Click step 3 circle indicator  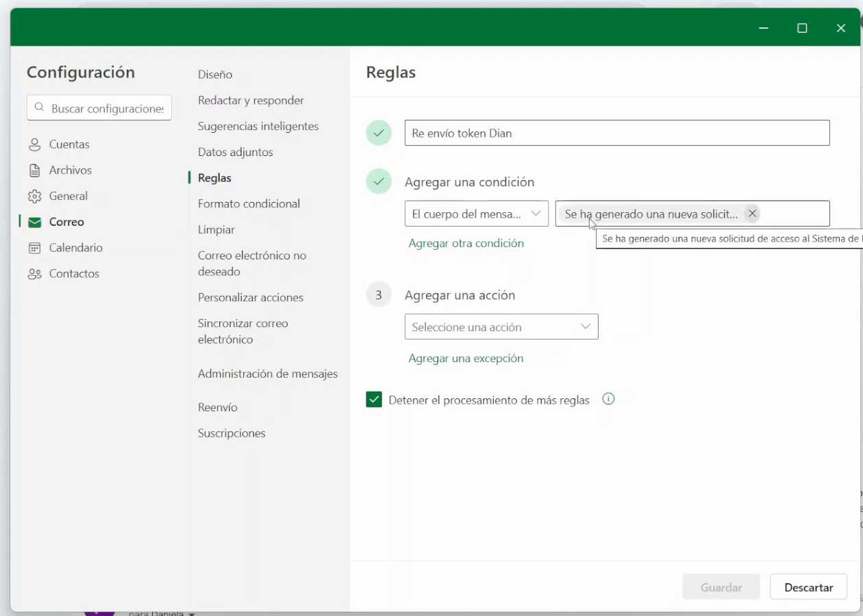379,295
